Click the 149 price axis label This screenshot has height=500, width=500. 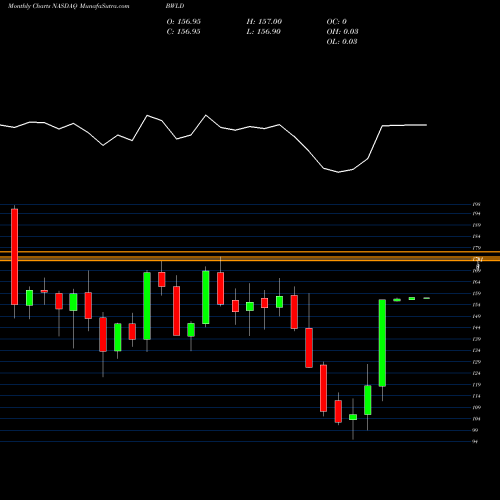point(476,316)
